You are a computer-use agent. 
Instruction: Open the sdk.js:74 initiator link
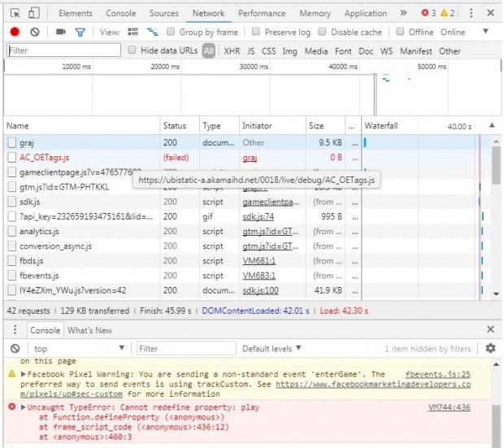[x=259, y=216]
